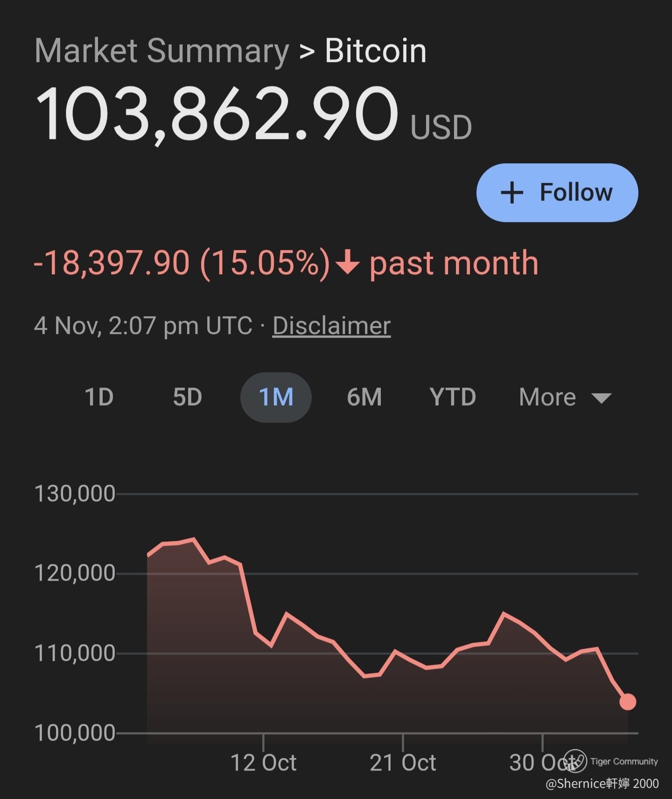The image size is (672, 799).
Task: Click the Tiger Community logo watermark
Action: tap(575, 761)
